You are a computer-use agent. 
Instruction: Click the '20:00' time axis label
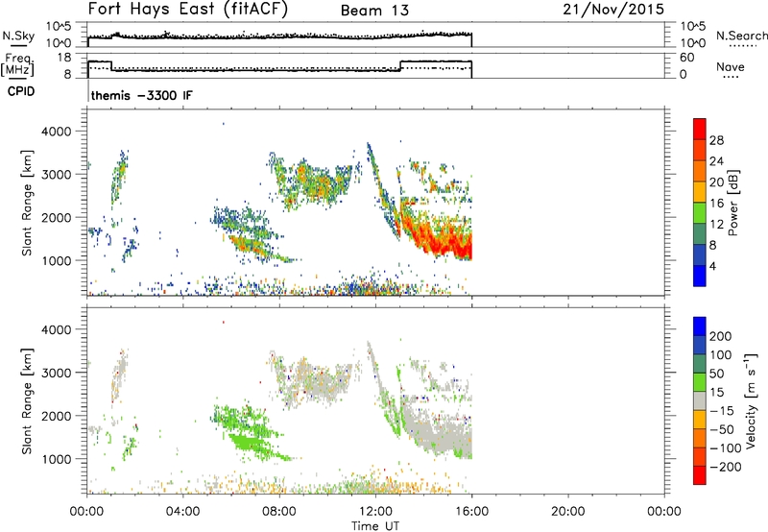(567, 512)
